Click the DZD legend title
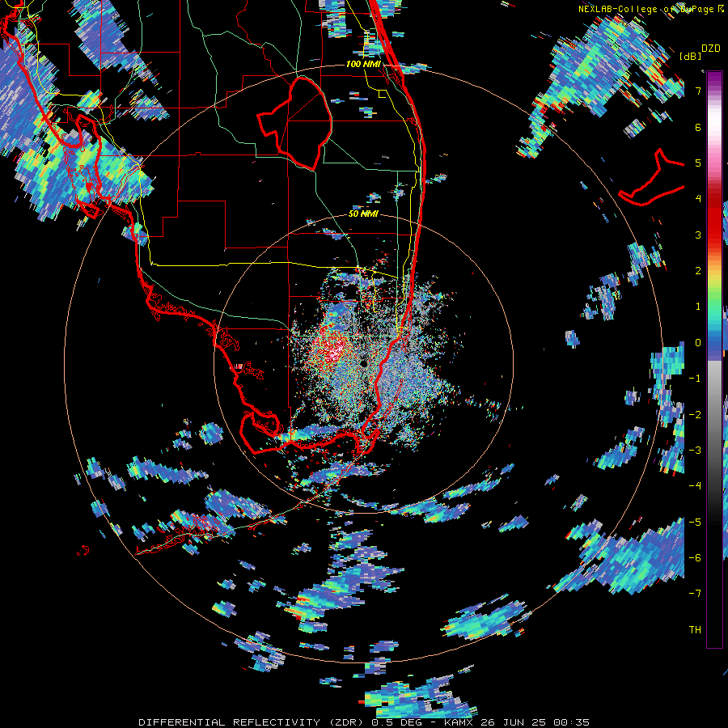 click(x=711, y=49)
